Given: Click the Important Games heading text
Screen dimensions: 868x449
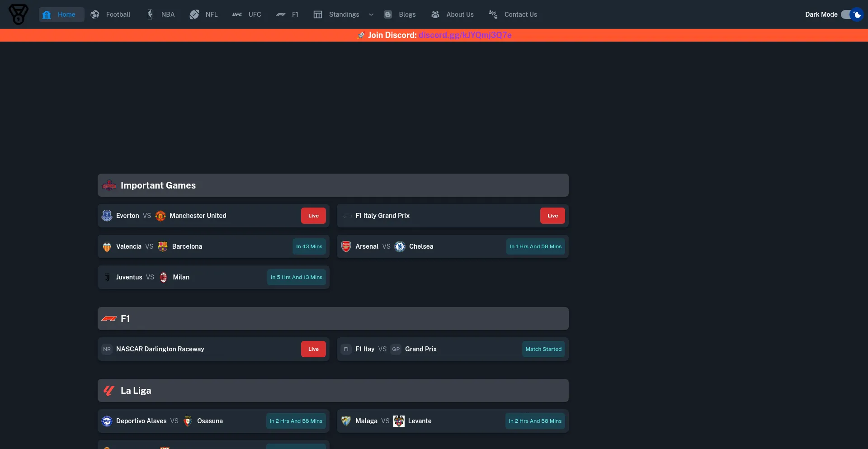Looking at the screenshot, I should [158, 185].
